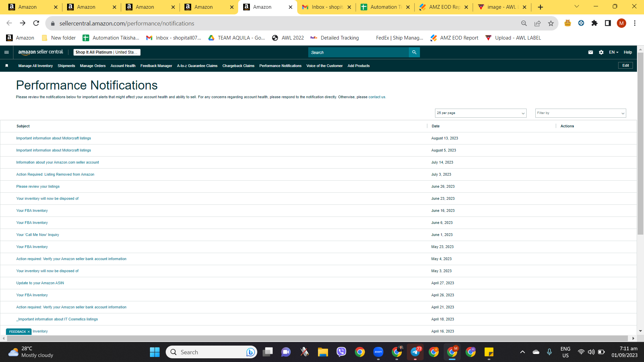Open the Seller Central settings gear
Image resolution: width=644 pixels, height=362 pixels.
click(x=601, y=52)
